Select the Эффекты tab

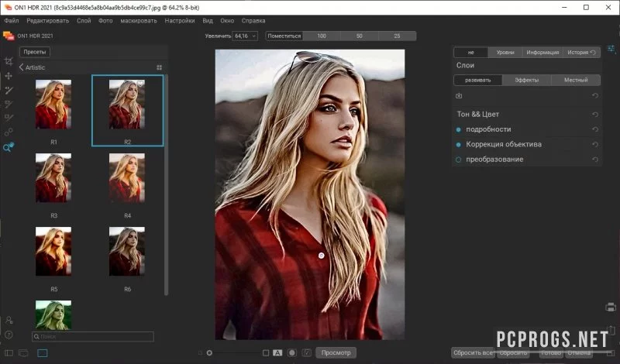click(x=527, y=80)
